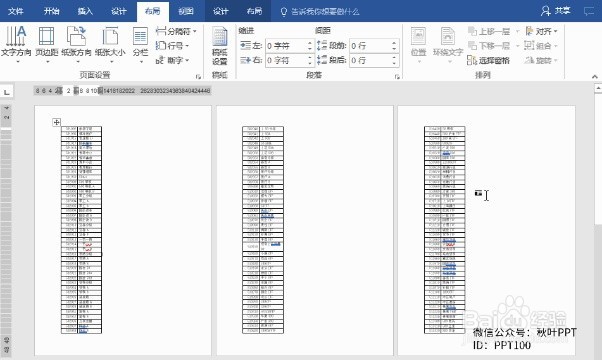Increase 段前 spacing with up arrow
The image size is (602, 360).
[x=394, y=43]
